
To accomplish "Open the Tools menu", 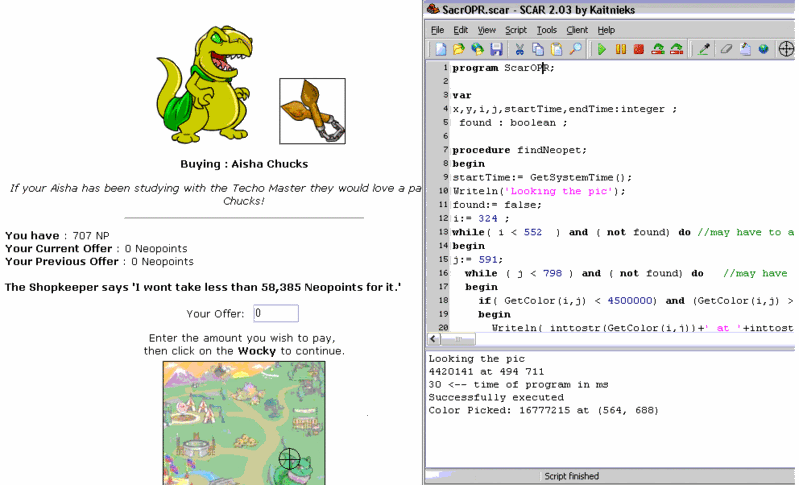I will tap(546, 30).
